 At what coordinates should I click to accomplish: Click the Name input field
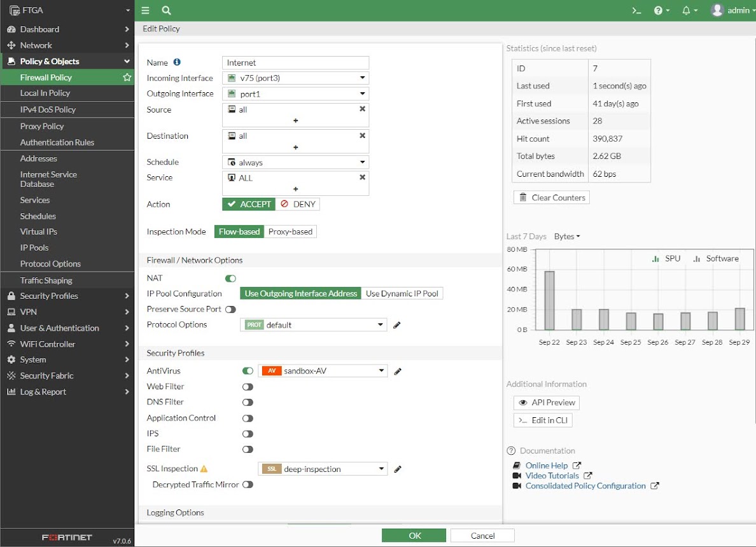[x=295, y=63]
